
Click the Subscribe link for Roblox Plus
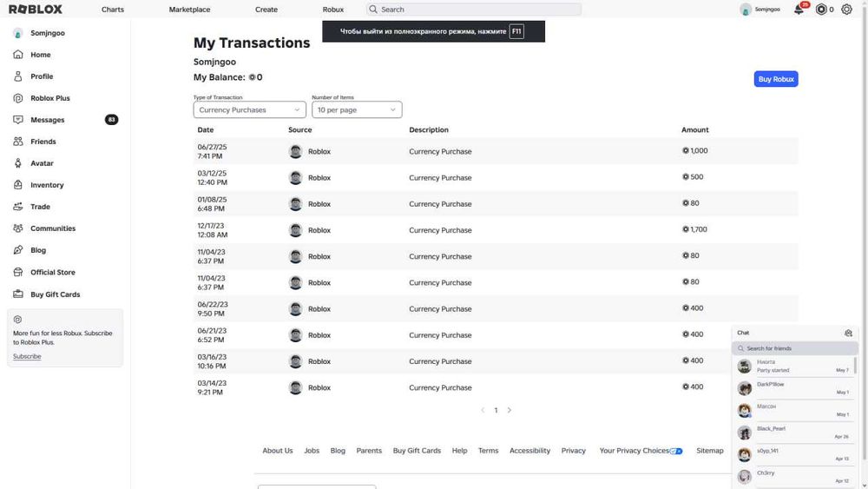click(27, 356)
